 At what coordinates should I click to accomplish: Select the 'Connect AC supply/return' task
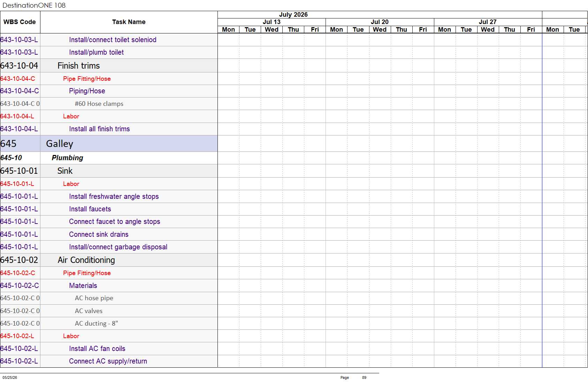108,361
